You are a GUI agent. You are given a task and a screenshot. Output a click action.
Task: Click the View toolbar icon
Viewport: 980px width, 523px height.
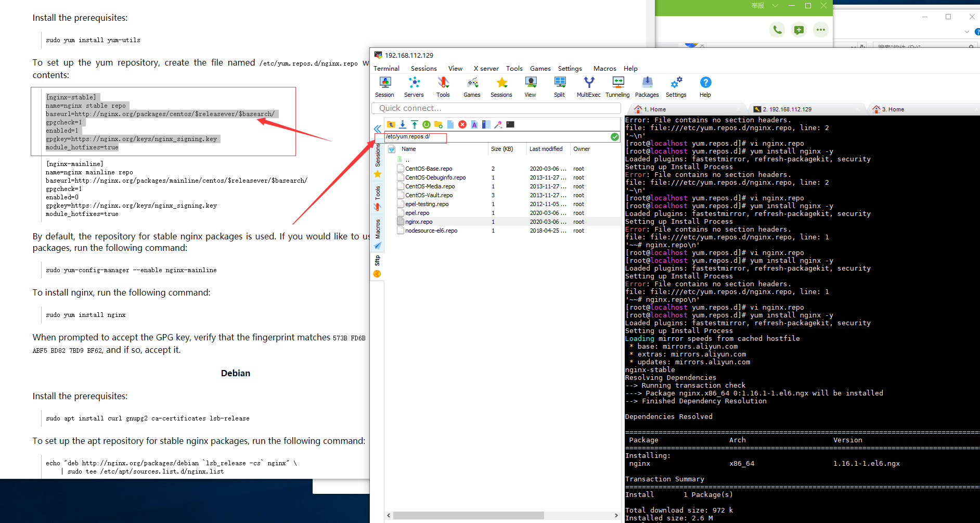tap(531, 87)
